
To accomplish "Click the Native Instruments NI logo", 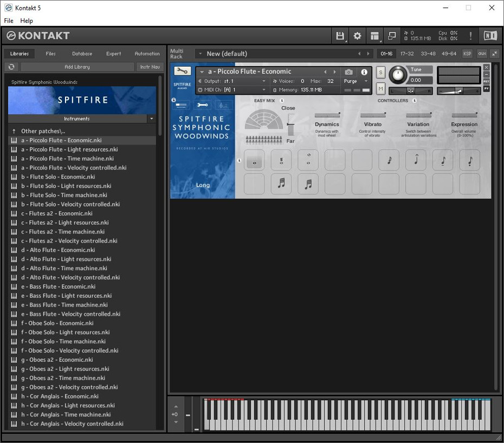I will (490, 36).
